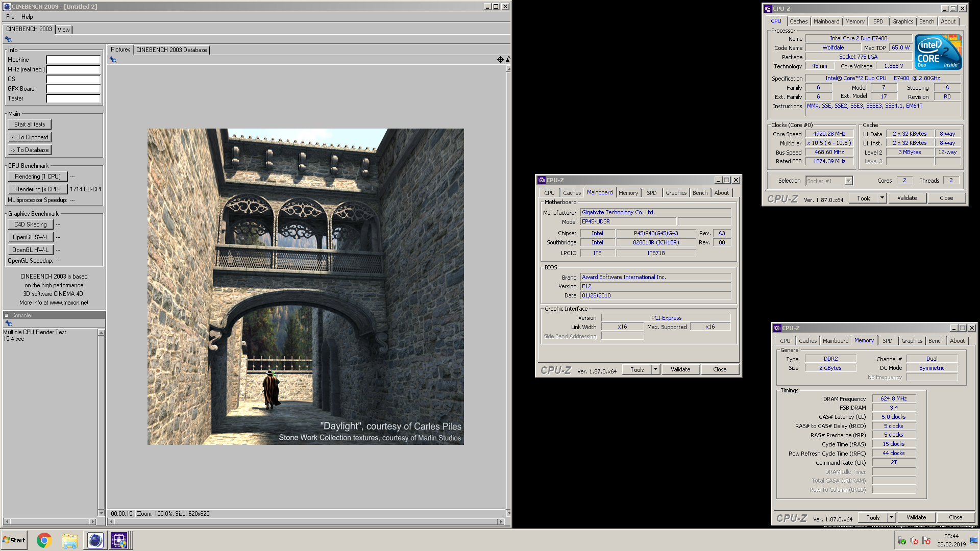Click the Core Speed value 4920.28 MHz
The height and width of the screenshot is (551, 980).
tap(829, 134)
